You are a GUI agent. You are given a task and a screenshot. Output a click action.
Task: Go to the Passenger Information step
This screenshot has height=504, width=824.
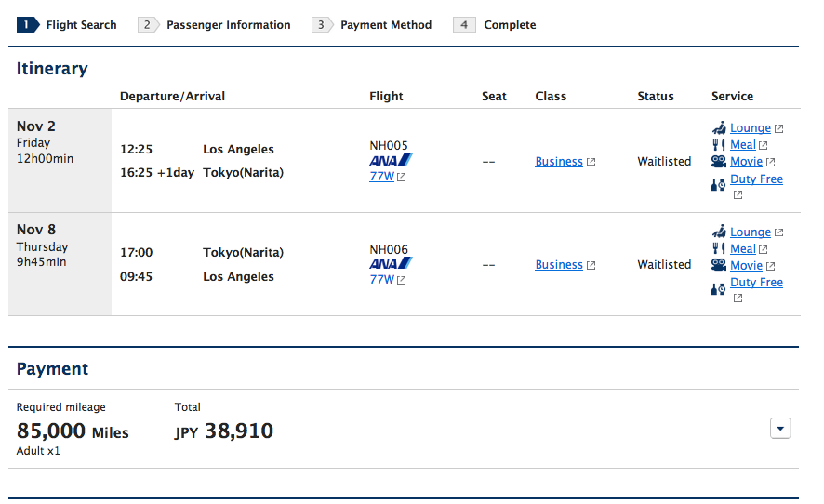(215, 25)
